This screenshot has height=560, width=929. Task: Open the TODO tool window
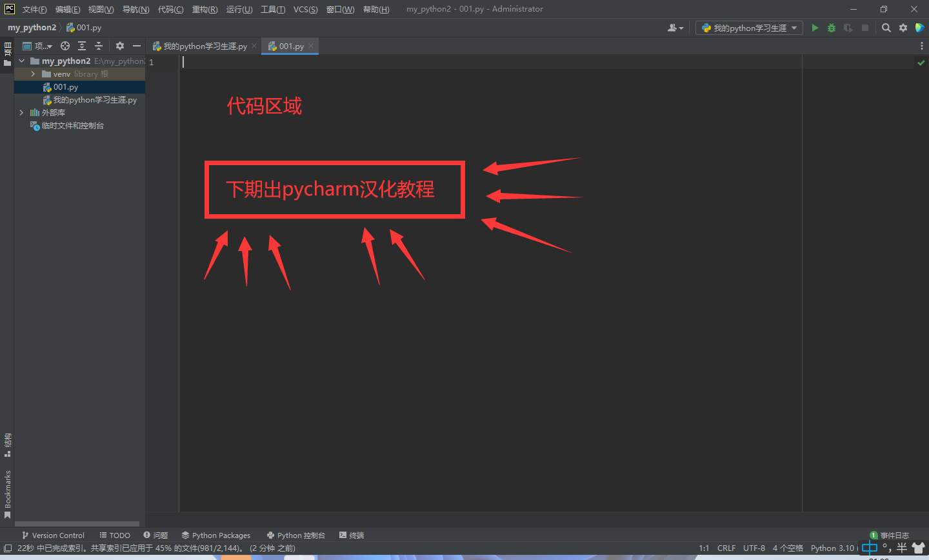tap(115, 535)
